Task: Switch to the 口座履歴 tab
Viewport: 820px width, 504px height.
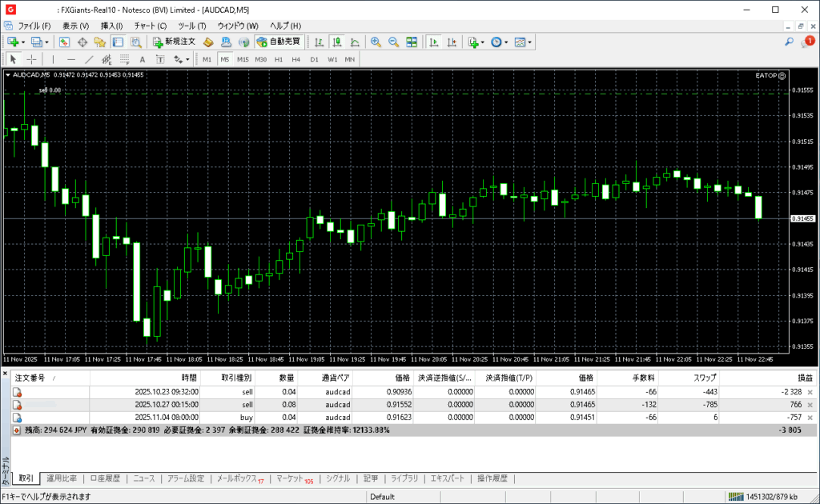Action: pyautogui.click(x=104, y=478)
